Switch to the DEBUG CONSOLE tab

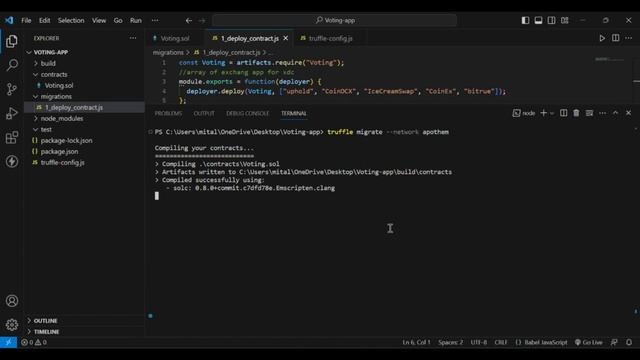point(247,113)
